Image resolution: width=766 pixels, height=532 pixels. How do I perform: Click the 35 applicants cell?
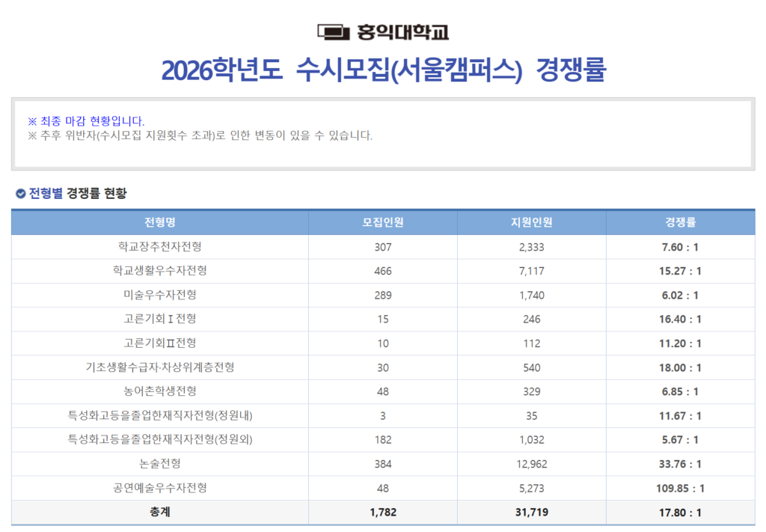pos(532,416)
